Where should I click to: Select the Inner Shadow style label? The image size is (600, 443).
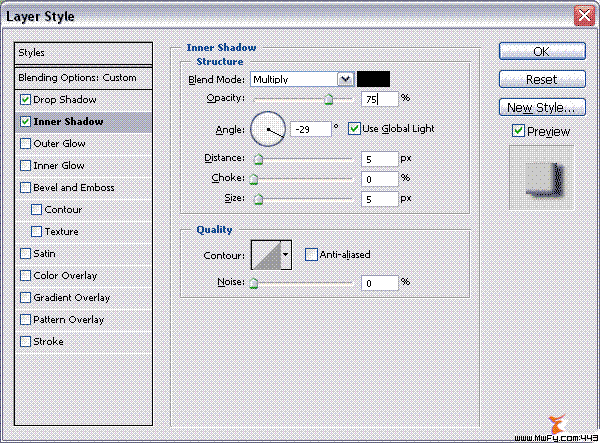coord(68,122)
